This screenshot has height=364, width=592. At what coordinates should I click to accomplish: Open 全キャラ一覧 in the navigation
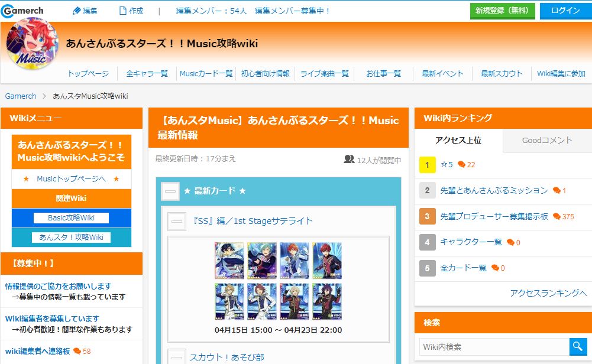click(147, 73)
